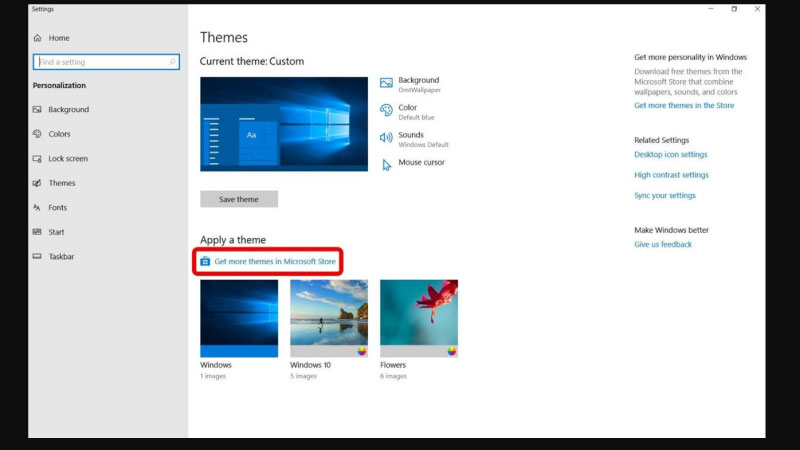Click the Lock screen icon
Viewport: 800px width, 450px height.
point(37,159)
